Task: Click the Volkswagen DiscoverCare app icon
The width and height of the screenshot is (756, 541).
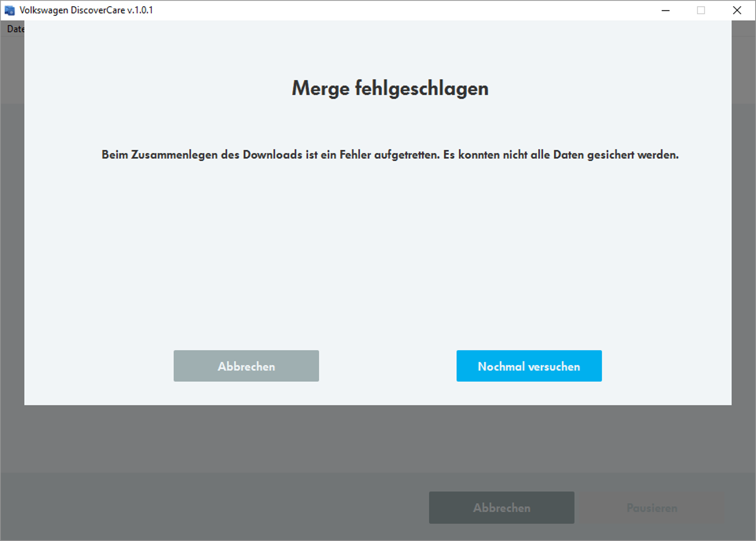Action: (9, 10)
